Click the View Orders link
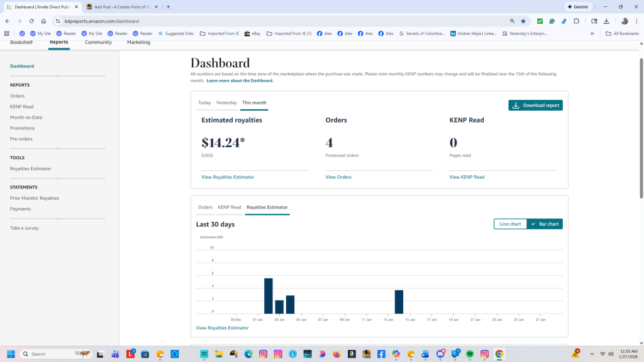 click(x=338, y=177)
